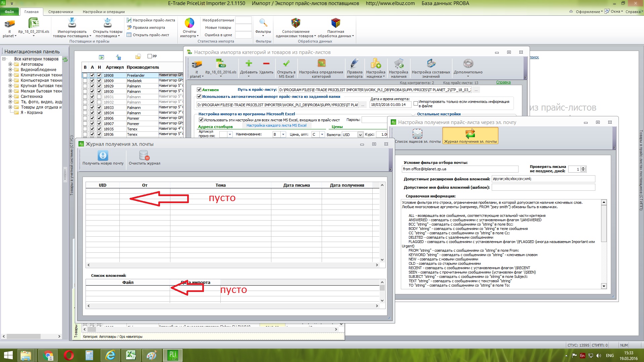The width and height of the screenshot is (644, 362).
Task: Open Chrome from the taskbar
Action: click(x=48, y=355)
